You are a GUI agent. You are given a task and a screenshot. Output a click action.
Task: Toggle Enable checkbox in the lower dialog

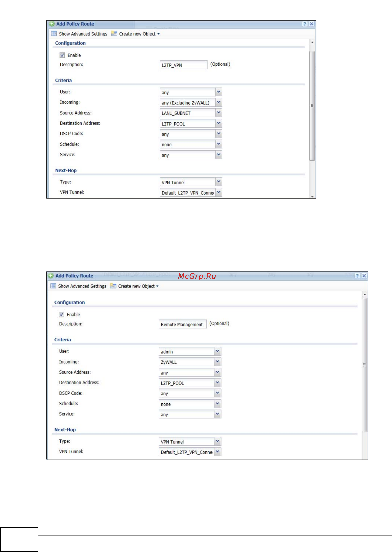(x=61, y=314)
